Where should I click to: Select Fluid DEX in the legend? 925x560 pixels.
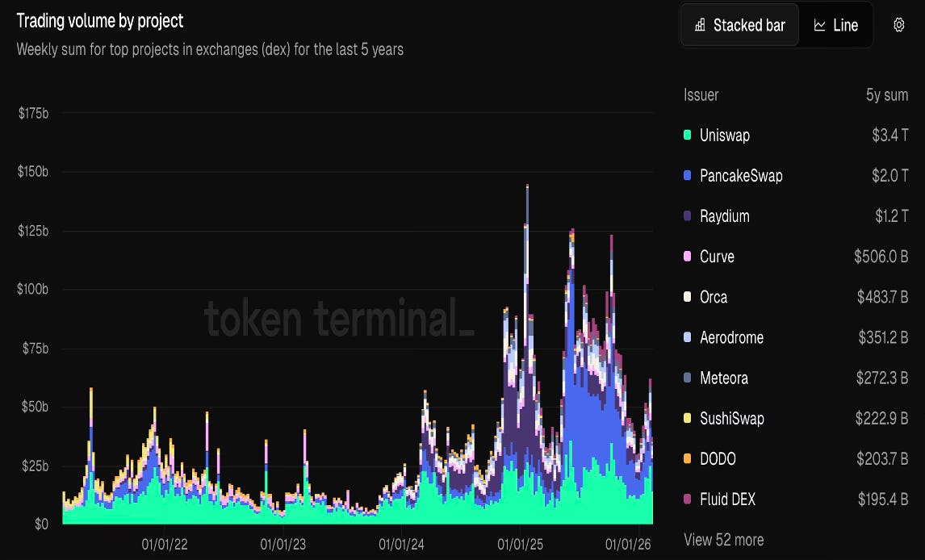(727, 499)
